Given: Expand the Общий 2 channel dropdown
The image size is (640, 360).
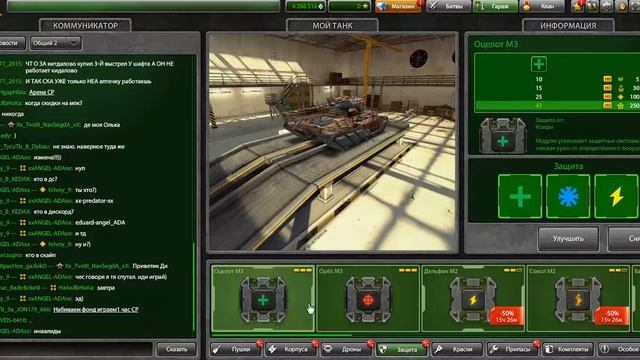Looking at the screenshot, I should click(x=56, y=43).
